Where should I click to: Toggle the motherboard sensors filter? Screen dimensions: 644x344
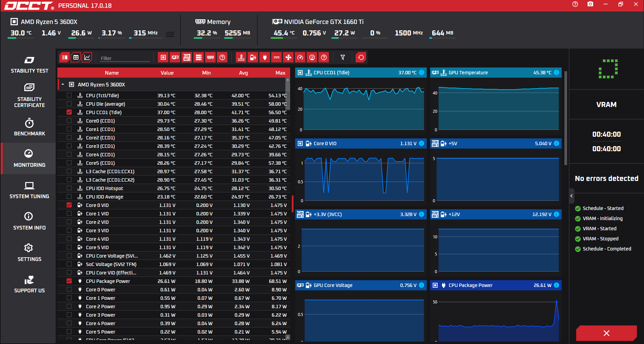(187, 57)
